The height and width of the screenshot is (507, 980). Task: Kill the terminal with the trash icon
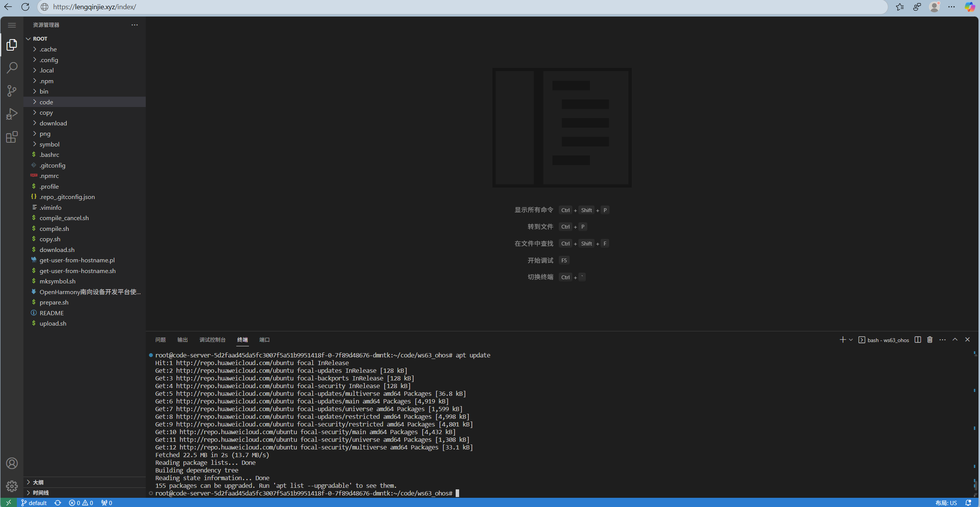coord(929,339)
